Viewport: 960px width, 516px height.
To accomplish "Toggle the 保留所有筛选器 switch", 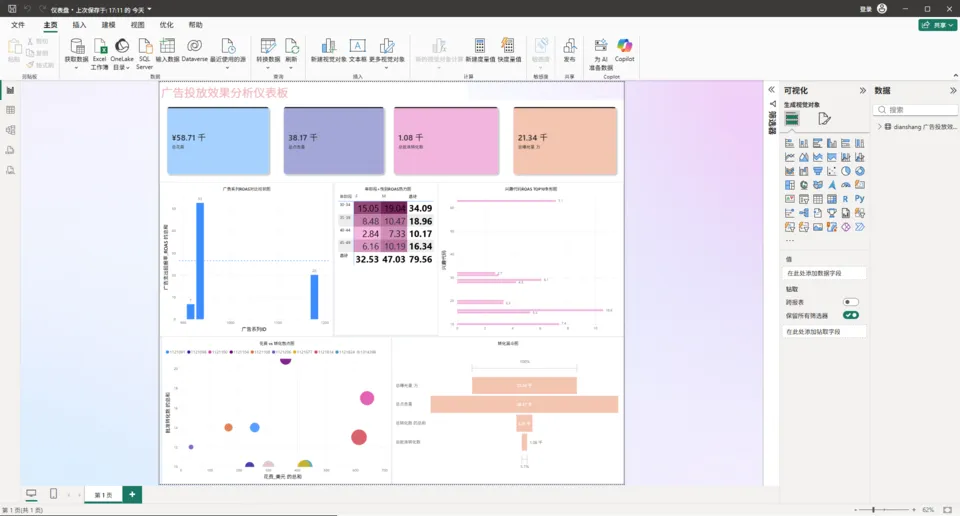I will click(x=850, y=315).
